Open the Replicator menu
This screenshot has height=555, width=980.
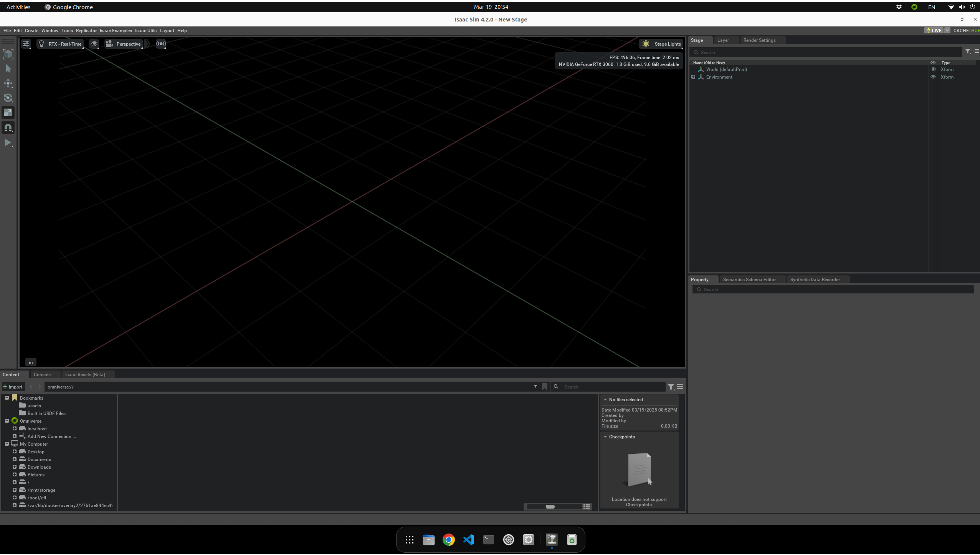click(x=86, y=31)
